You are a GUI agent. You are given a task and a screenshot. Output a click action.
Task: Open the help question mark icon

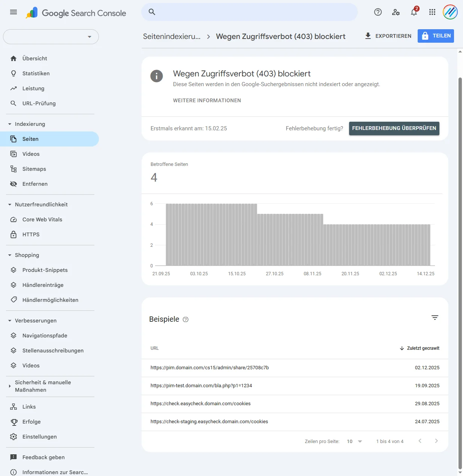tap(378, 12)
